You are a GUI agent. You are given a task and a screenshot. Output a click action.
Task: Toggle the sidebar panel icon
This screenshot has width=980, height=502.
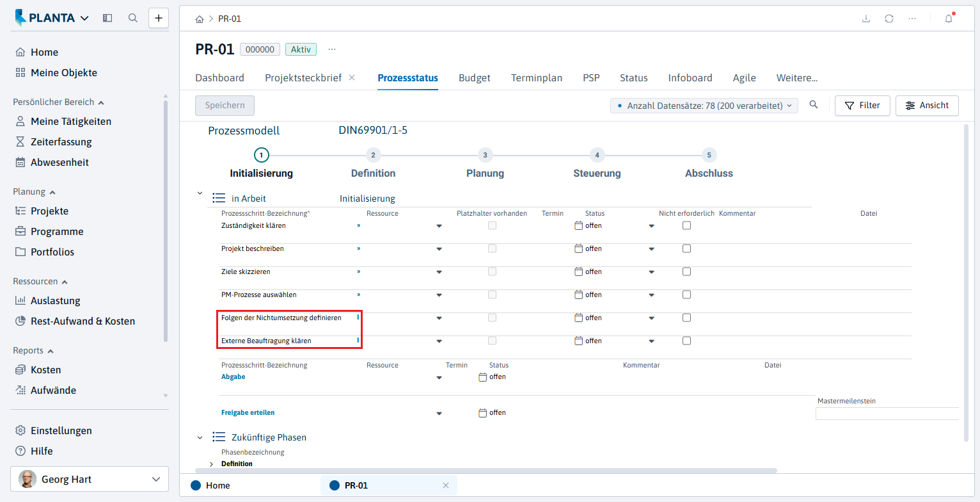tap(107, 18)
